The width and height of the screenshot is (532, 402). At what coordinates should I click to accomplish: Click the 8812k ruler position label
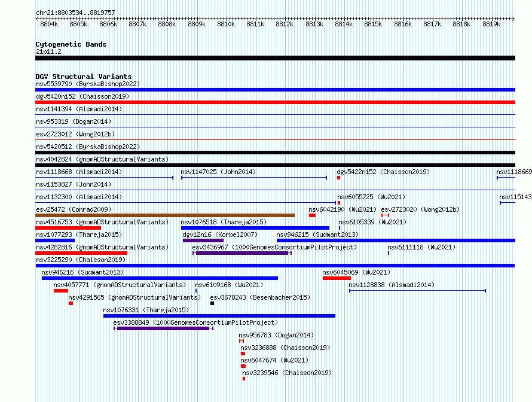[285, 24]
